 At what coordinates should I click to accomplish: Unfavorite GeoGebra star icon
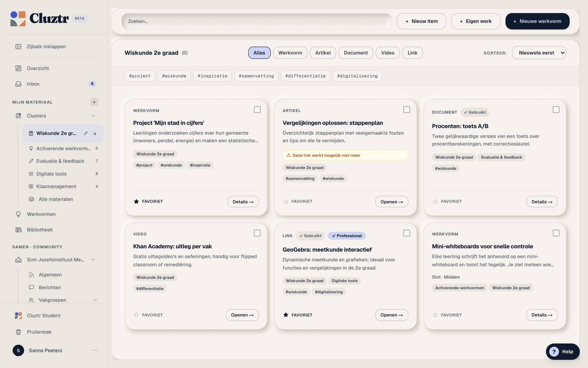286,315
